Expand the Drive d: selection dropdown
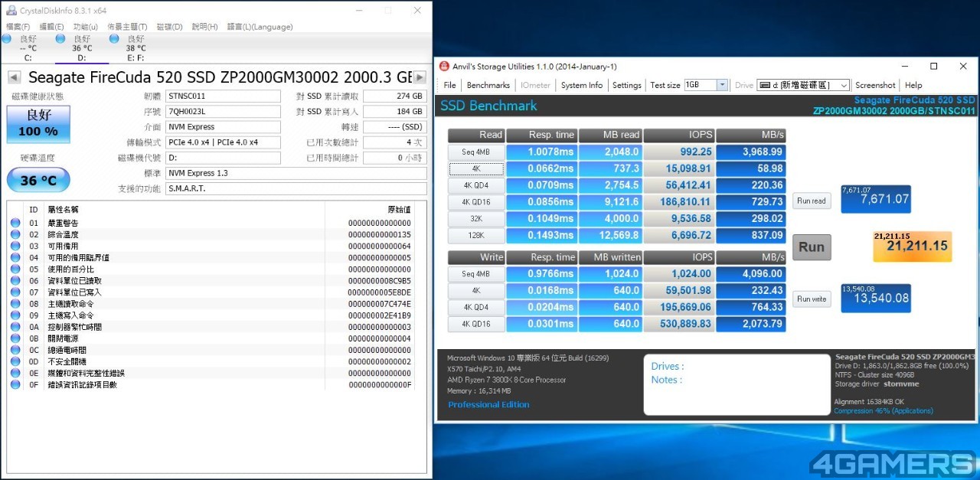 pos(844,85)
